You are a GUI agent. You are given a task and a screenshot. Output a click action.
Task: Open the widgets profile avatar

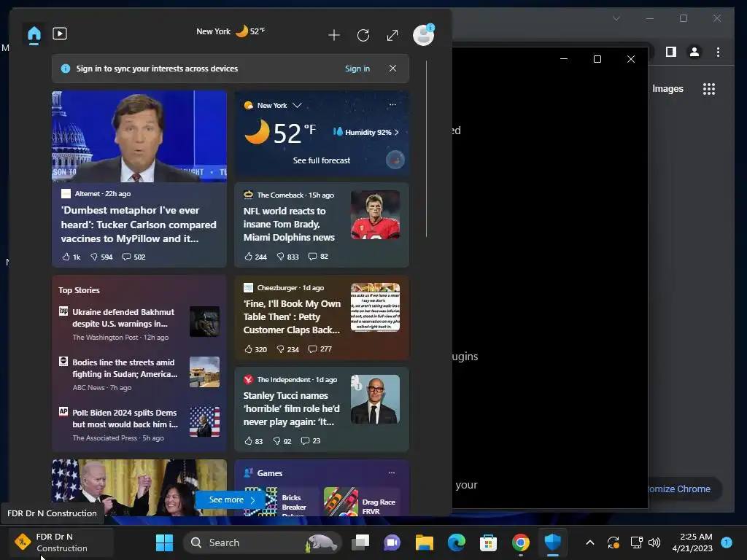coord(423,35)
